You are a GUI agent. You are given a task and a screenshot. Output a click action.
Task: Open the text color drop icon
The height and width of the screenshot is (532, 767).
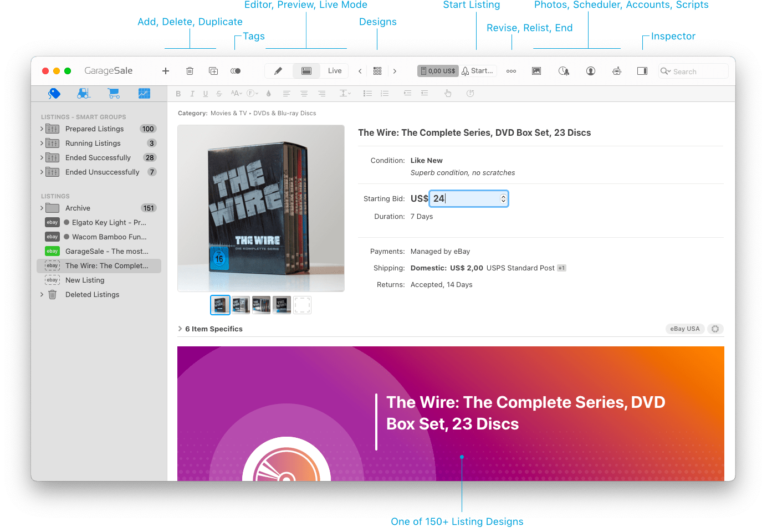(x=269, y=94)
